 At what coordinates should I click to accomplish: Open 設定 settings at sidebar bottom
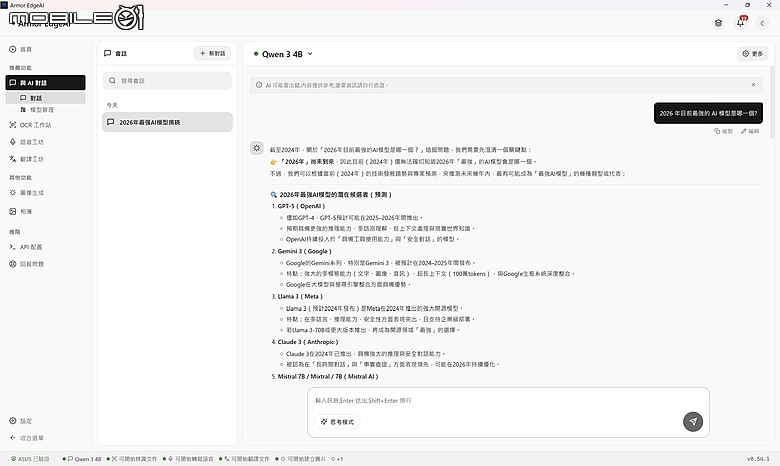point(21,421)
